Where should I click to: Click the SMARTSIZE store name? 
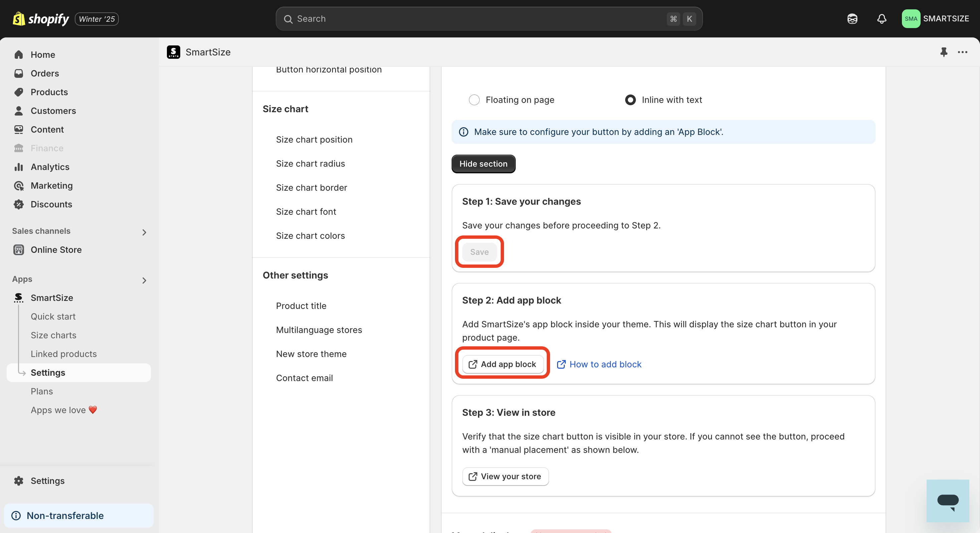[x=946, y=19]
